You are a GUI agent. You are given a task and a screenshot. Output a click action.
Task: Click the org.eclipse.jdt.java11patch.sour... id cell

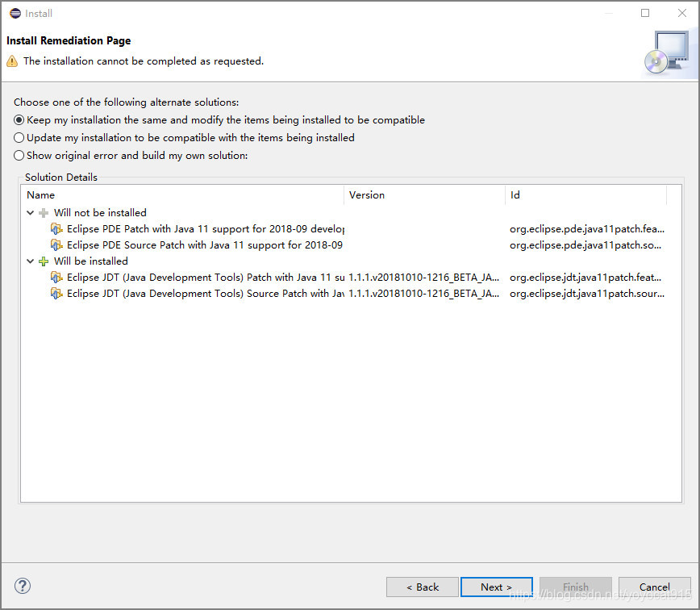tap(587, 294)
